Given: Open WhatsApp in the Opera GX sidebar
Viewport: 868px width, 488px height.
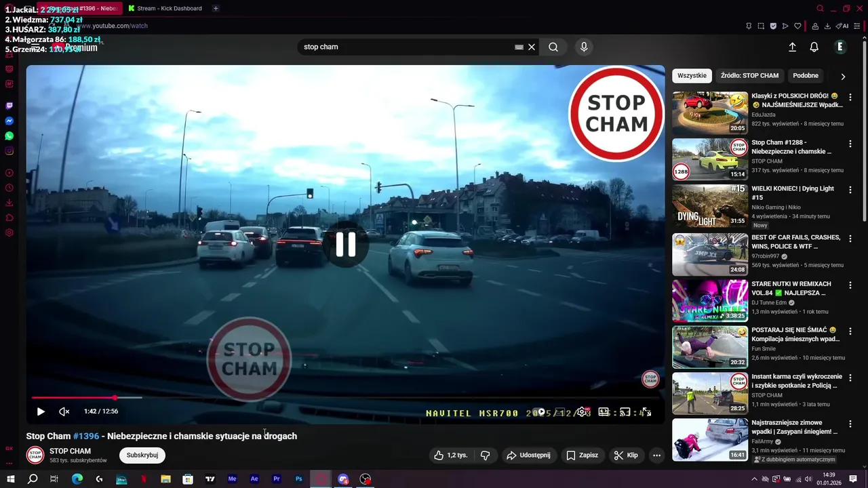Looking at the screenshot, I should [x=9, y=136].
